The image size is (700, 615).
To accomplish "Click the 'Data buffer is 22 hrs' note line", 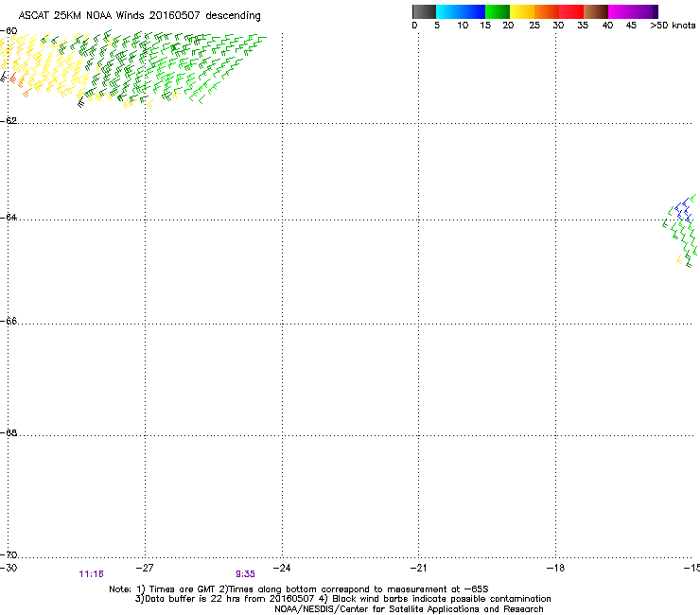I will coord(342,599).
